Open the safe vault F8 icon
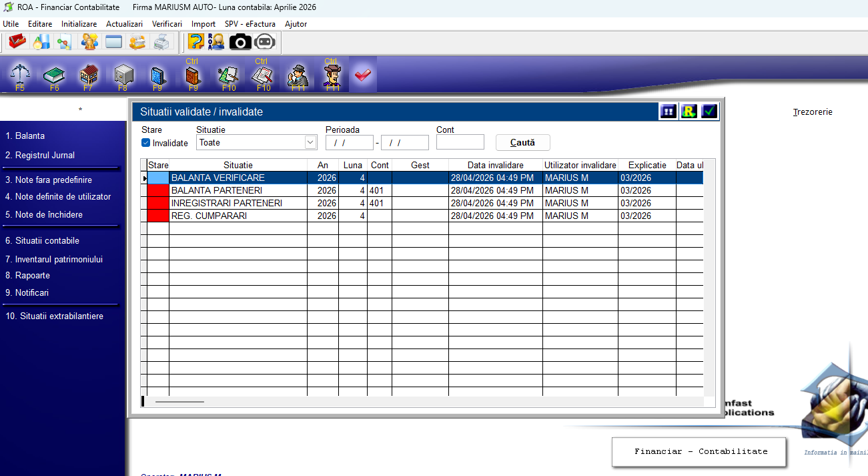The height and width of the screenshot is (476, 868). coord(123,75)
